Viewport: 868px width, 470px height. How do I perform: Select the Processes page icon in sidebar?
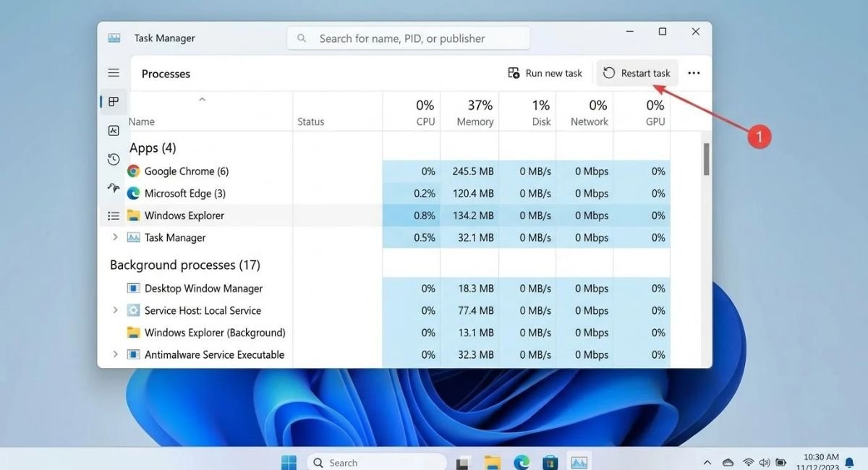pos(114,102)
